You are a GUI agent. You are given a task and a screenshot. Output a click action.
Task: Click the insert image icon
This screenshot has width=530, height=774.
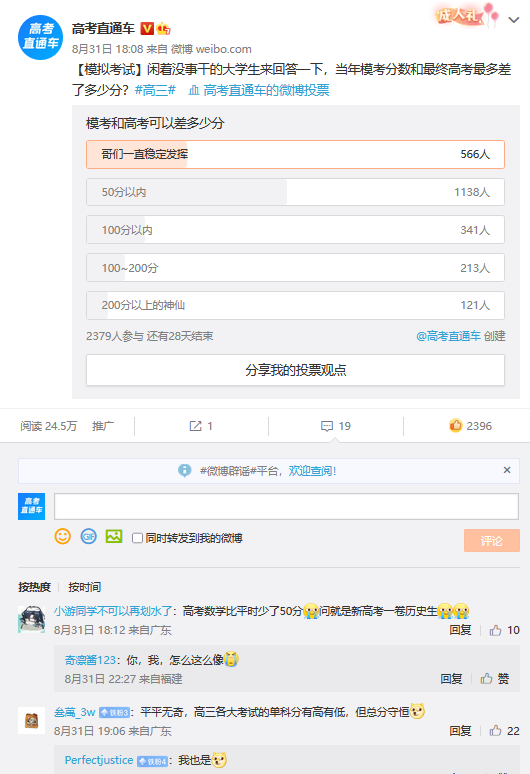click(114, 536)
